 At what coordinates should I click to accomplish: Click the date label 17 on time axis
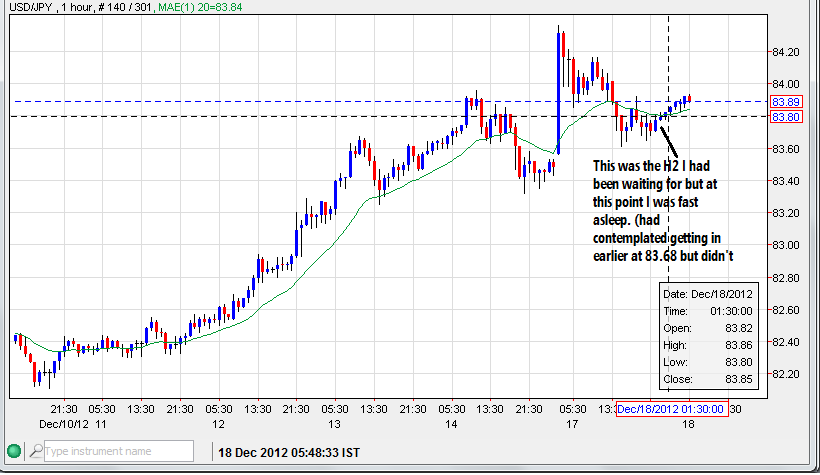[x=572, y=424]
